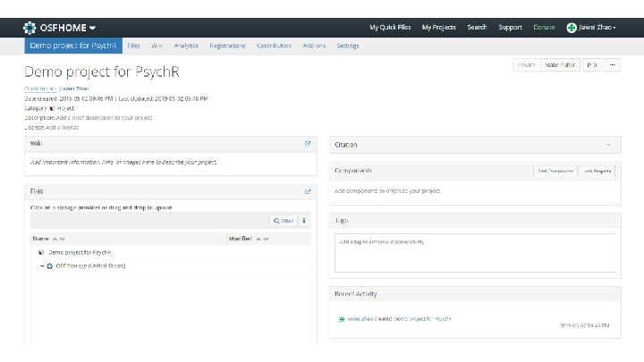Image resolution: width=644 pixels, height=362 pixels.
Task: Click Jiawei Zhao's profile avatar icon
Action: tap(572, 27)
